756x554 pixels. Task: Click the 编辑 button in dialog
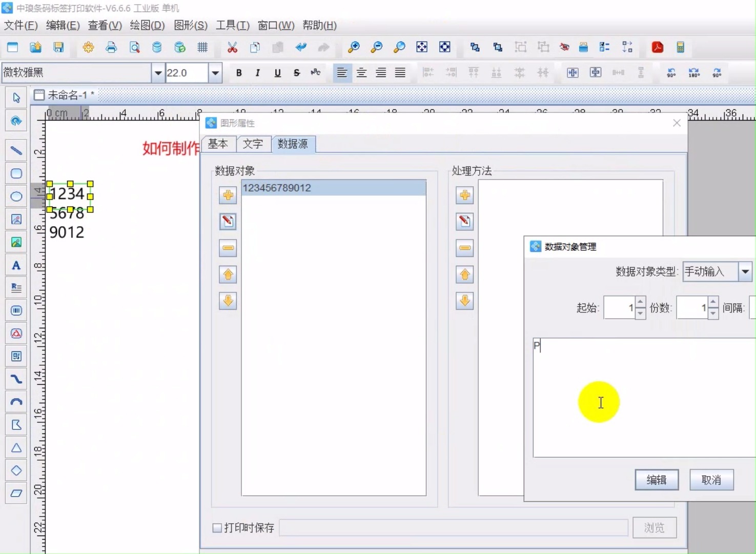[657, 480]
